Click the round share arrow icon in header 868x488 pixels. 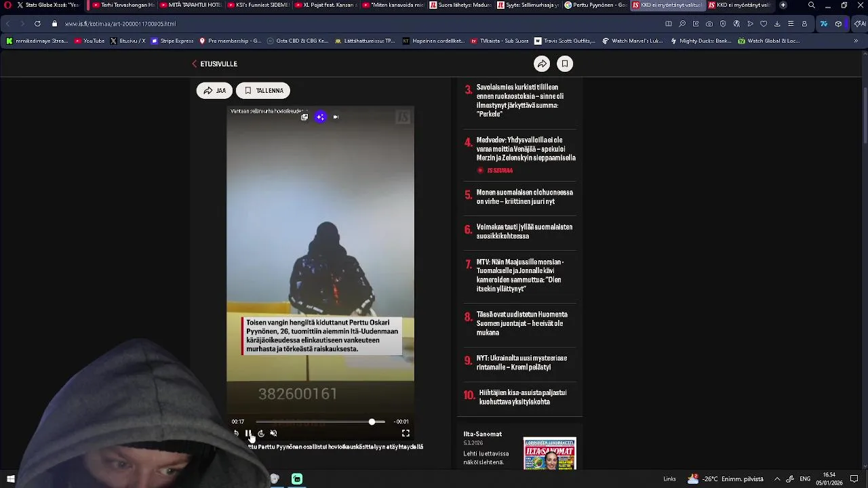click(x=542, y=64)
